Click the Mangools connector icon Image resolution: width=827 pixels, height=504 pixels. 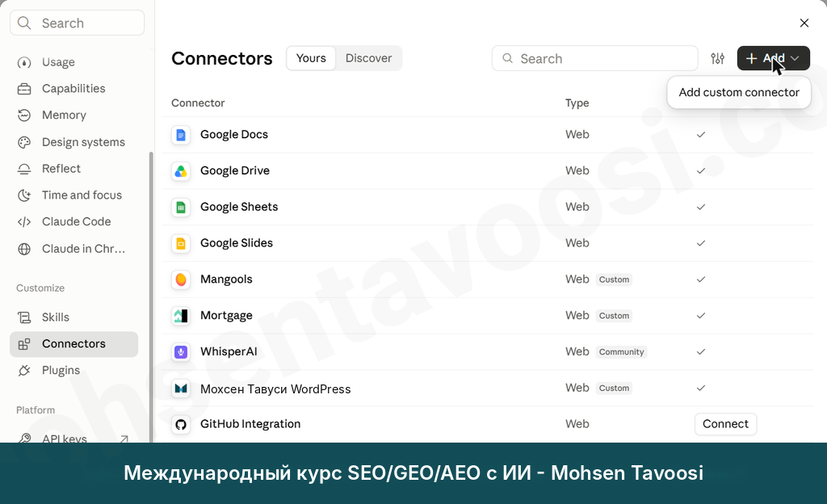pyautogui.click(x=181, y=279)
